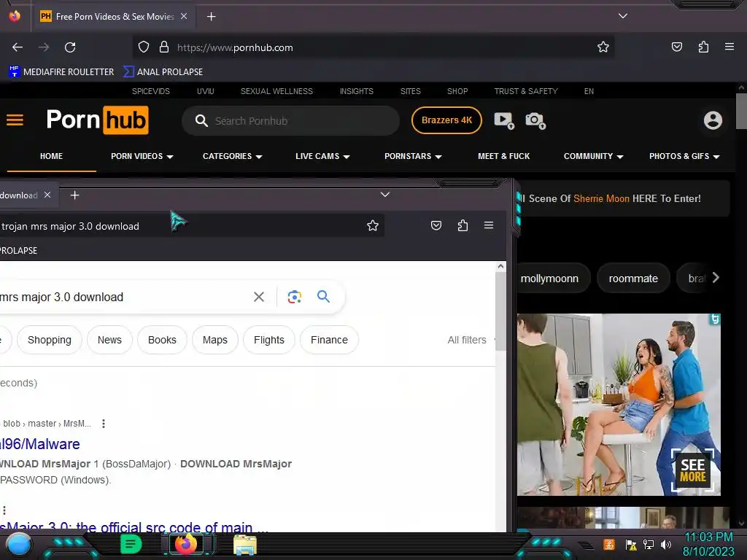Clear the Google search box with the X
747x560 pixels.
(x=259, y=297)
